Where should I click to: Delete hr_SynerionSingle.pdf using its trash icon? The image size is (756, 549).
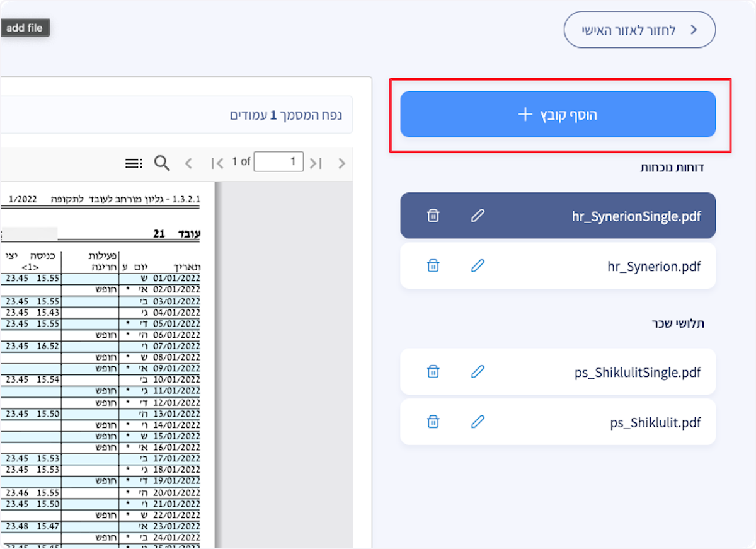(x=433, y=215)
